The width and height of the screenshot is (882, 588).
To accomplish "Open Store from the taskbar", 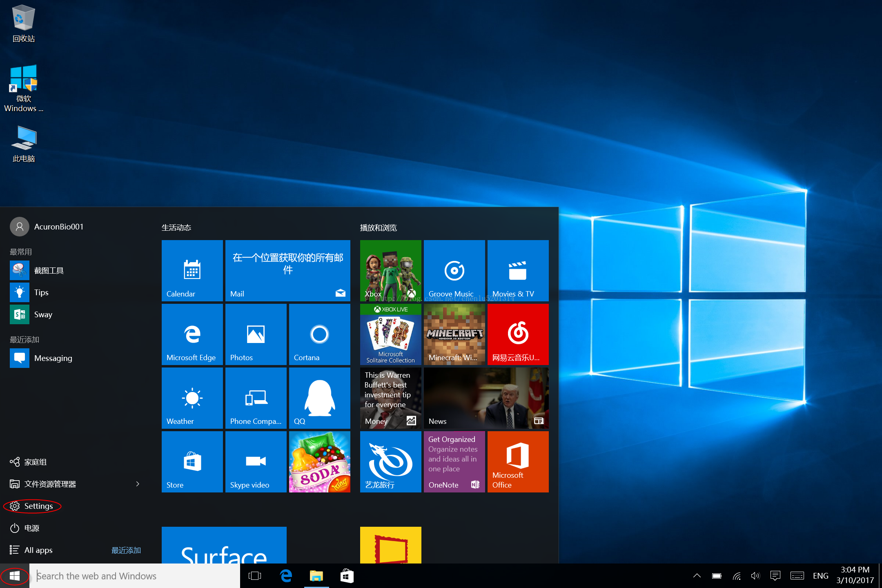I will (347, 576).
